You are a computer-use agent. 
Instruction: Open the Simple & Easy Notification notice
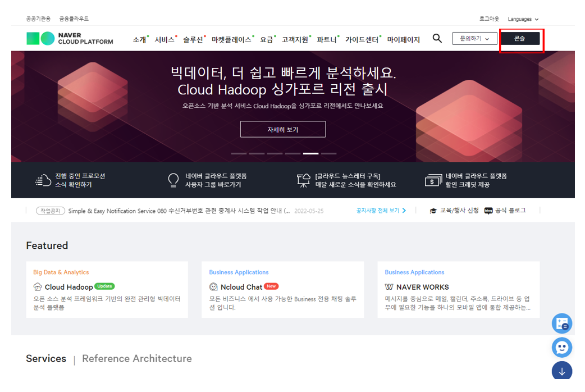point(179,211)
